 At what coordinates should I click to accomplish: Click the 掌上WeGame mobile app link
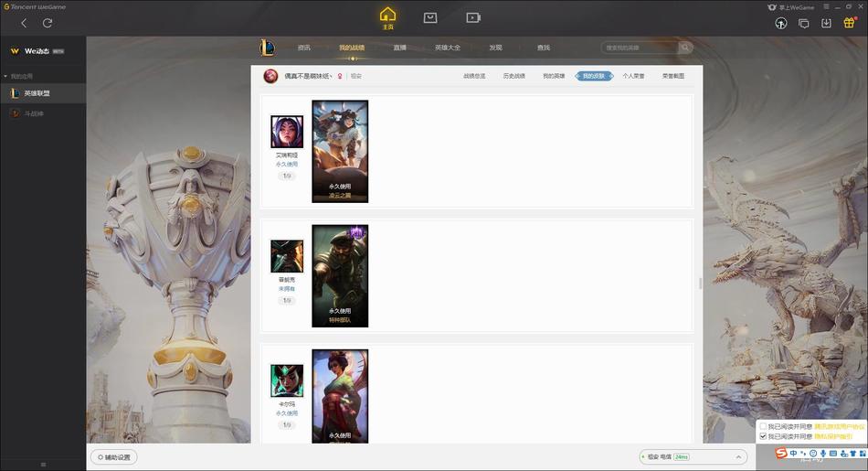790,7
